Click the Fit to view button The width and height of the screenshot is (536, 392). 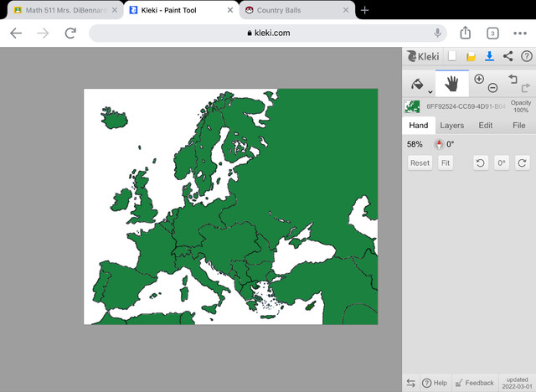[x=446, y=163]
